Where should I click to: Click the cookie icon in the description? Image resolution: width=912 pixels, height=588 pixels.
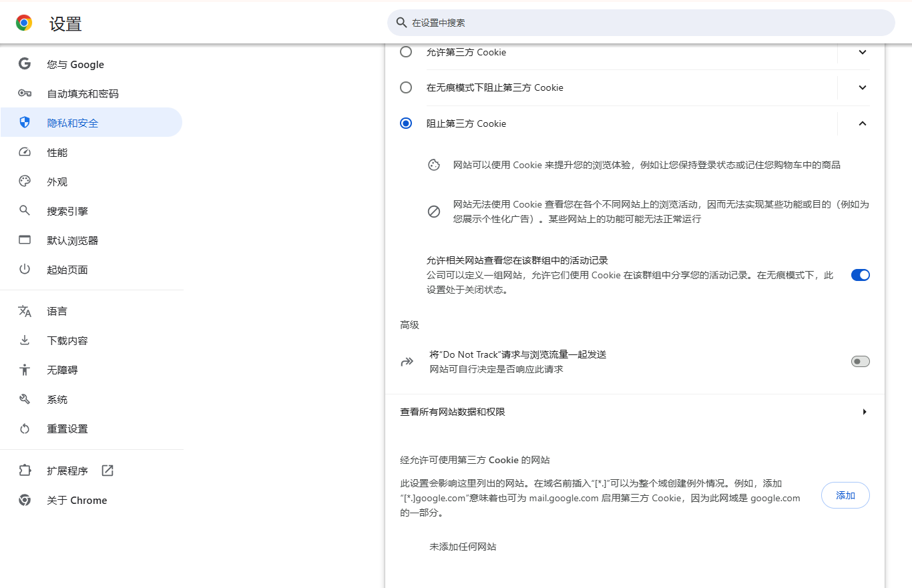(x=434, y=165)
